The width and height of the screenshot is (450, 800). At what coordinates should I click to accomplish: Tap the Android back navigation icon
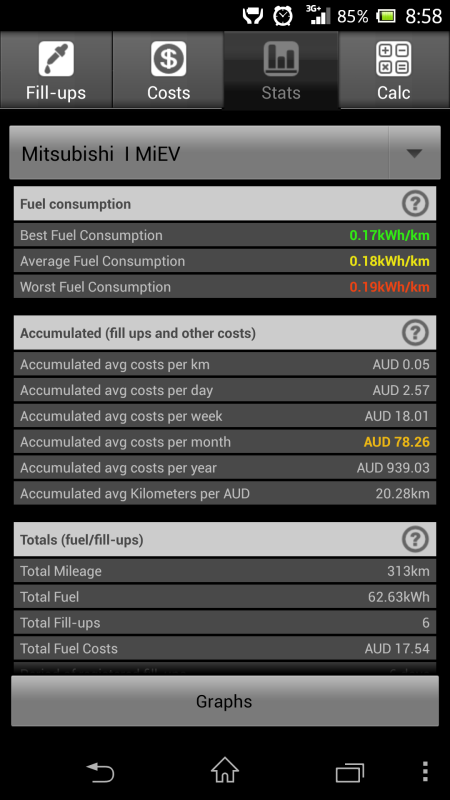100,772
